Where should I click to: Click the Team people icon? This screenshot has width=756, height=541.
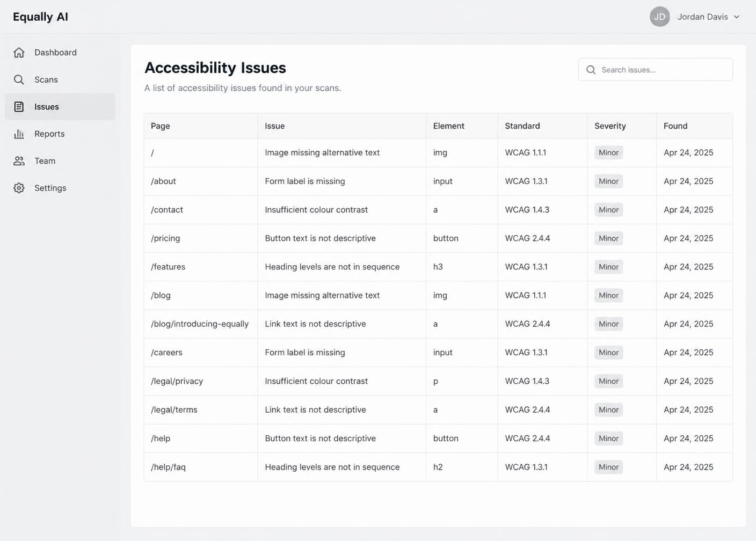[19, 161]
